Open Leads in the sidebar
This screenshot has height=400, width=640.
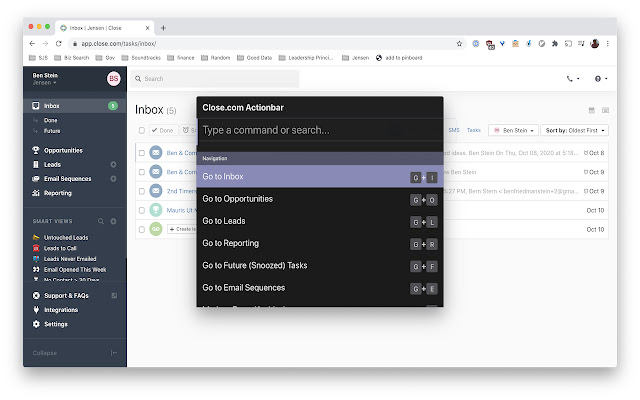52,164
